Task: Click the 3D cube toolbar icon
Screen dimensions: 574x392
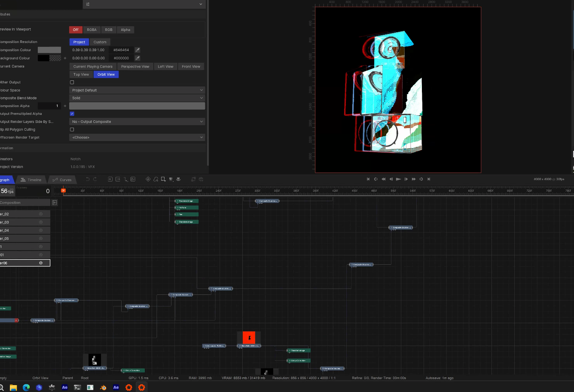Action: point(201,179)
